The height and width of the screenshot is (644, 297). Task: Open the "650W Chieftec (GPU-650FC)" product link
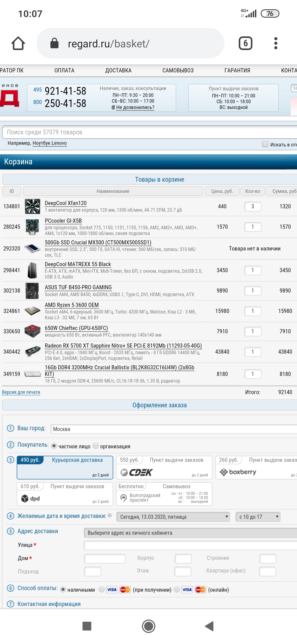click(x=76, y=328)
